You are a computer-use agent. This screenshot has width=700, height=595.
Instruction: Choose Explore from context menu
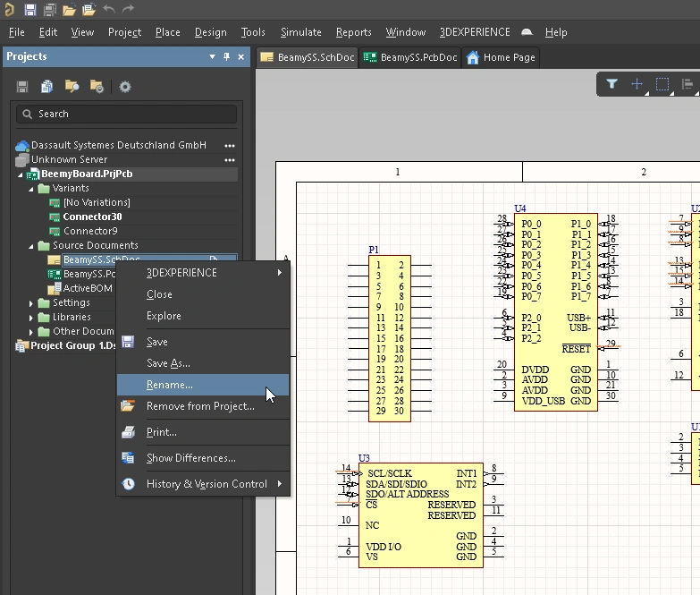click(x=203, y=316)
